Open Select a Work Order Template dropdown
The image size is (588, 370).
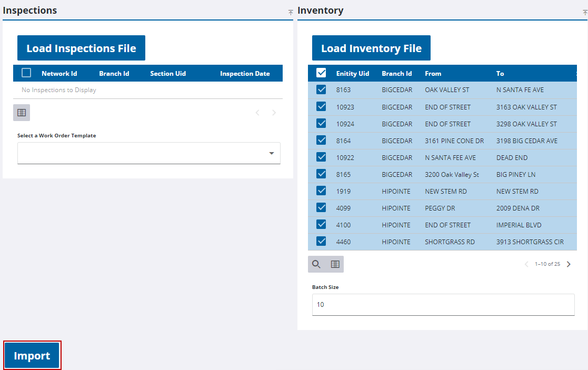pyautogui.click(x=149, y=153)
